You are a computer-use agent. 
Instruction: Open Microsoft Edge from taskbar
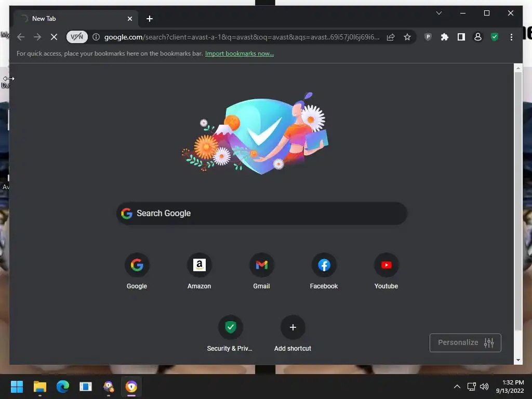(63, 387)
